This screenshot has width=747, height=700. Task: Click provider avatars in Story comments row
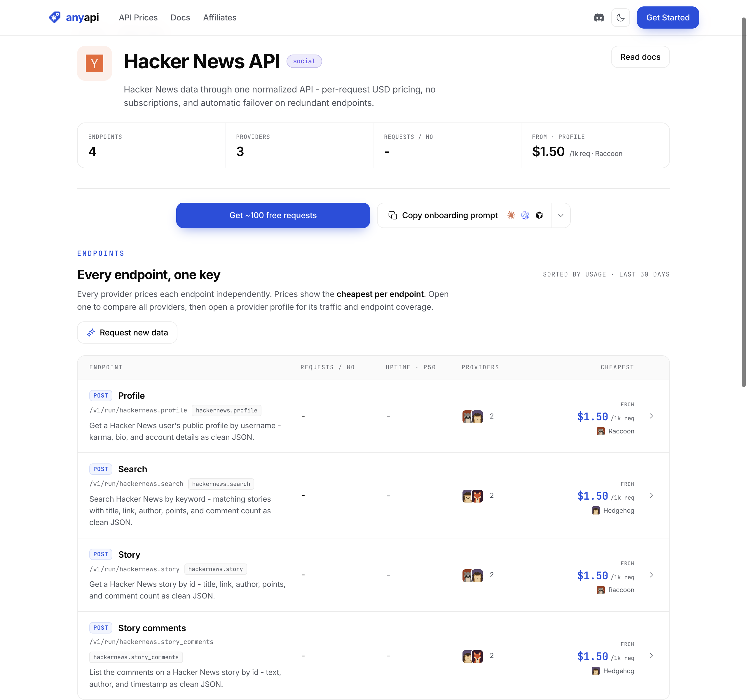pos(473,656)
